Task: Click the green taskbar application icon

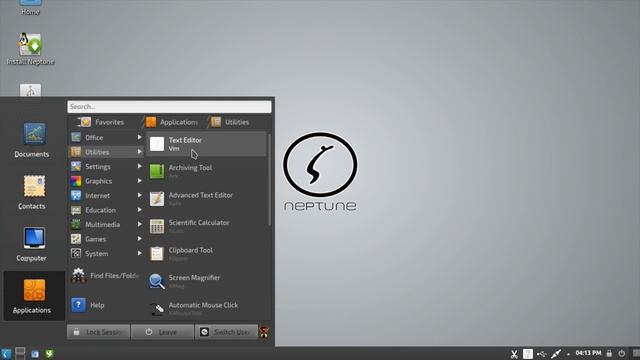Action: click(49, 354)
